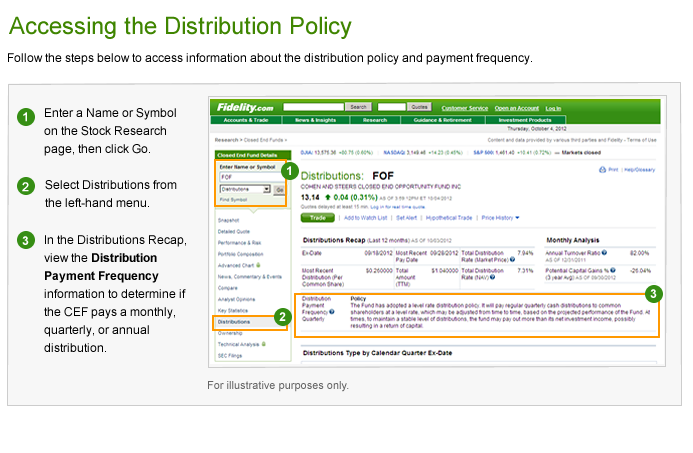This screenshot has height=453, width=693.
Task: Click the Print icon
Action: point(605,170)
